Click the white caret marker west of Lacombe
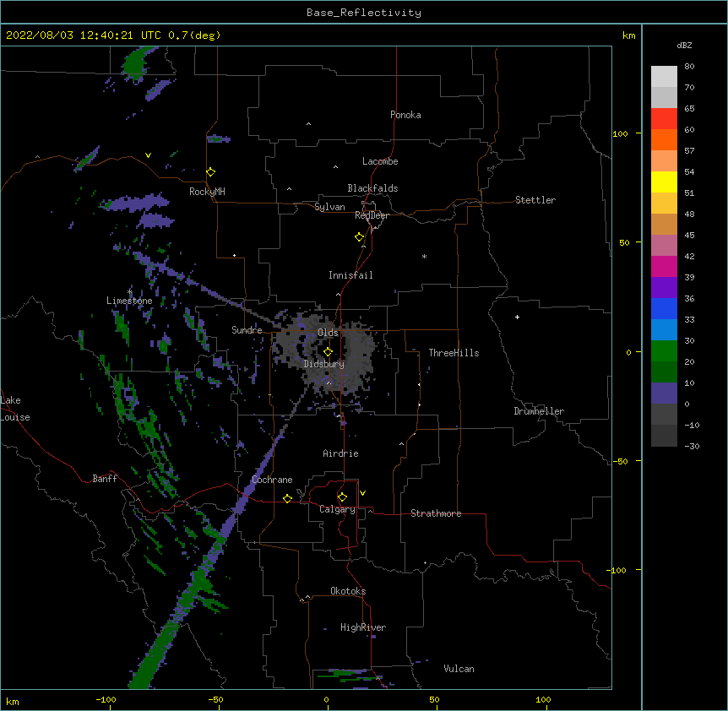 (335, 167)
